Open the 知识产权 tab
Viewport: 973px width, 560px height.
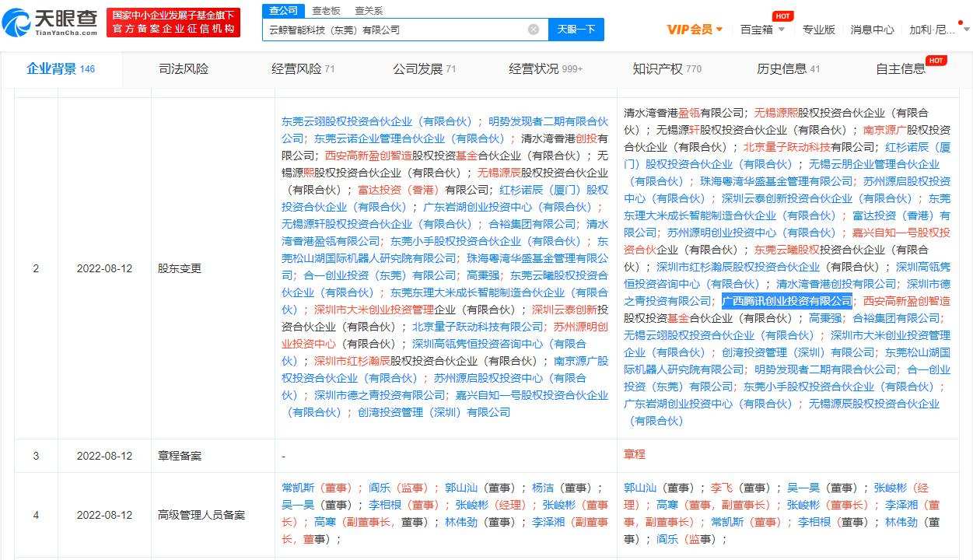(662, 69)
